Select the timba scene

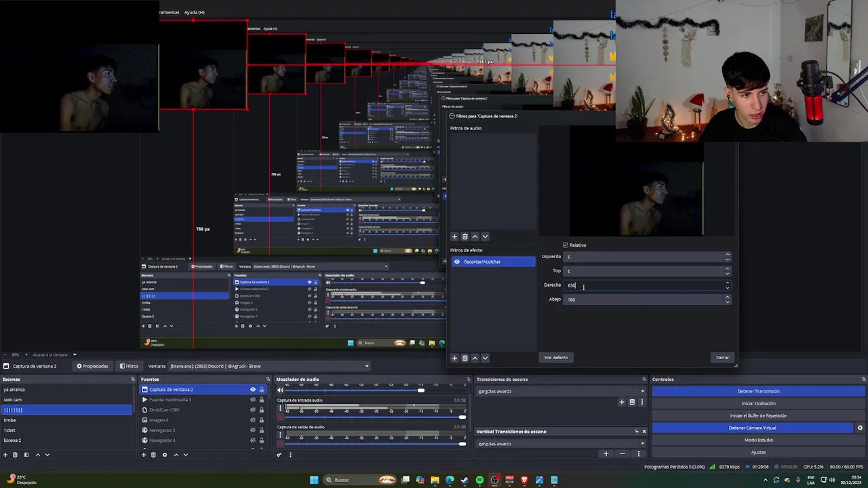coord(66,420)
